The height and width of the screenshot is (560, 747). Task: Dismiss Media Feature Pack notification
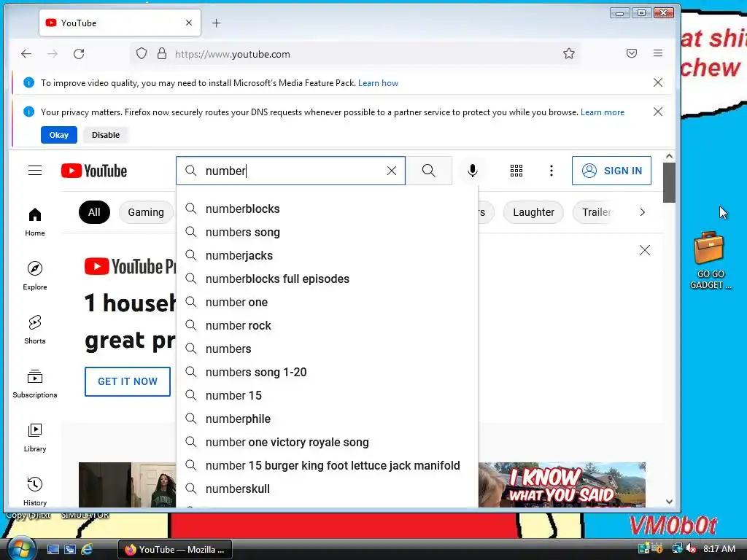[658, 82]
